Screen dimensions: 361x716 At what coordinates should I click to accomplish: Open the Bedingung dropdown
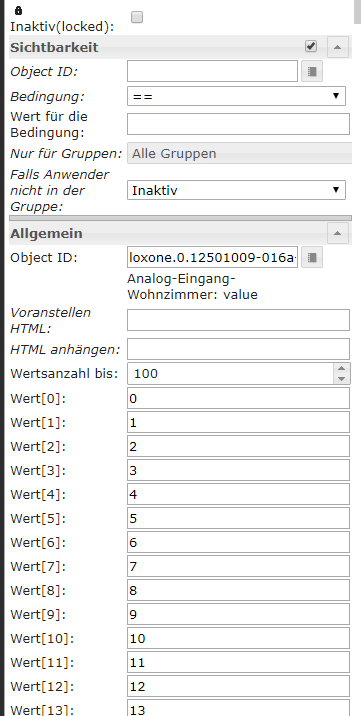[x=236, y=96]
